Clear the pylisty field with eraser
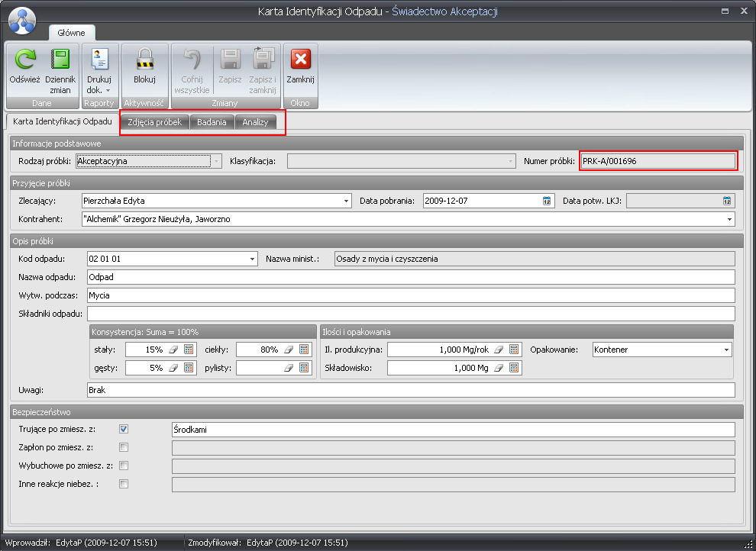756x551 pixels. (x=289, y=368)
